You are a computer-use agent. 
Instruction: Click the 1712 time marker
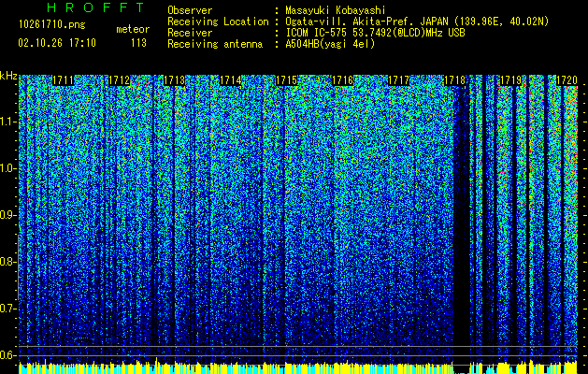point(119,80)
